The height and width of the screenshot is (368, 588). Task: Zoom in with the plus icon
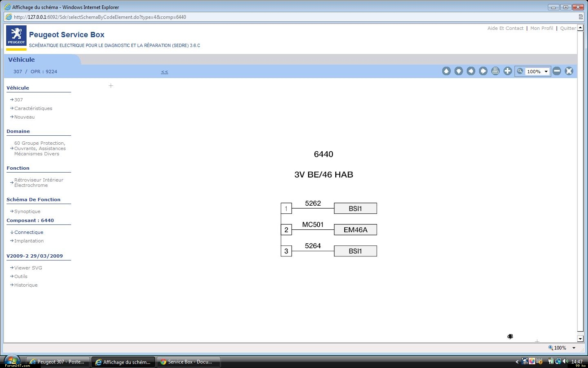[x=508, y=71]
